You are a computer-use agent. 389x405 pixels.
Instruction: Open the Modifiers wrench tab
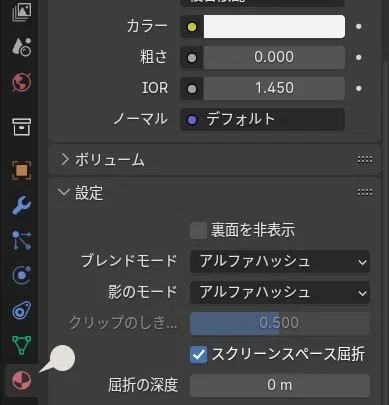click(22, 205)
